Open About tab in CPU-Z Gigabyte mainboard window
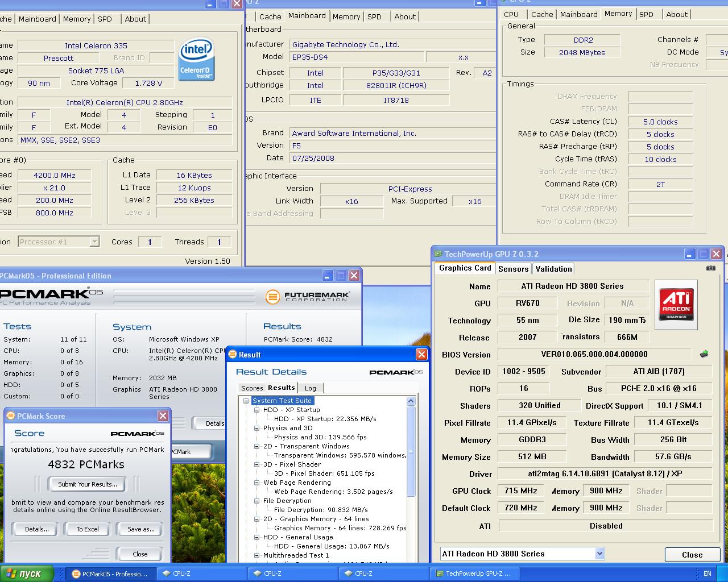Viewport: 728px width, 582px height. (405, 16)
